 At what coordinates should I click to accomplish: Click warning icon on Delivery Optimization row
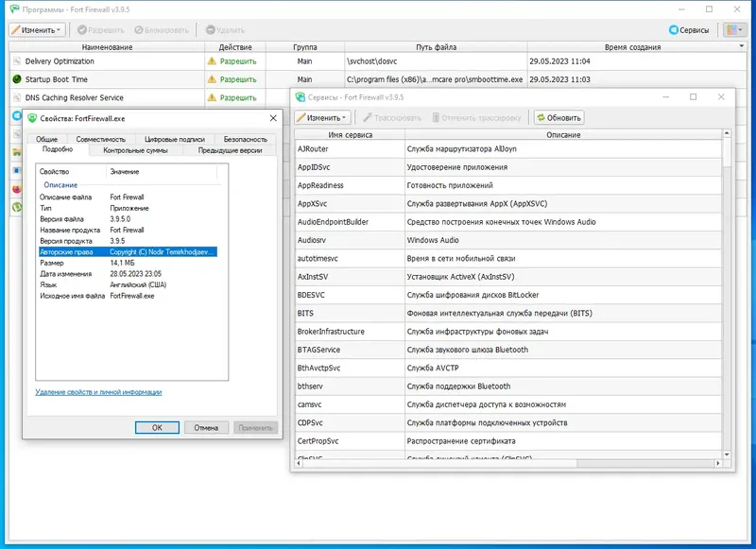pyautogui.click(x=212, y=61)
